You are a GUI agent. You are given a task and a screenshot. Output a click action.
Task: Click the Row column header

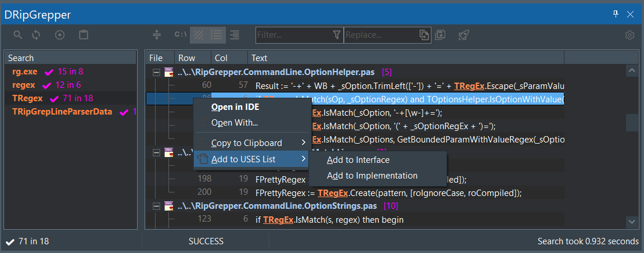[x=187, y=58]
